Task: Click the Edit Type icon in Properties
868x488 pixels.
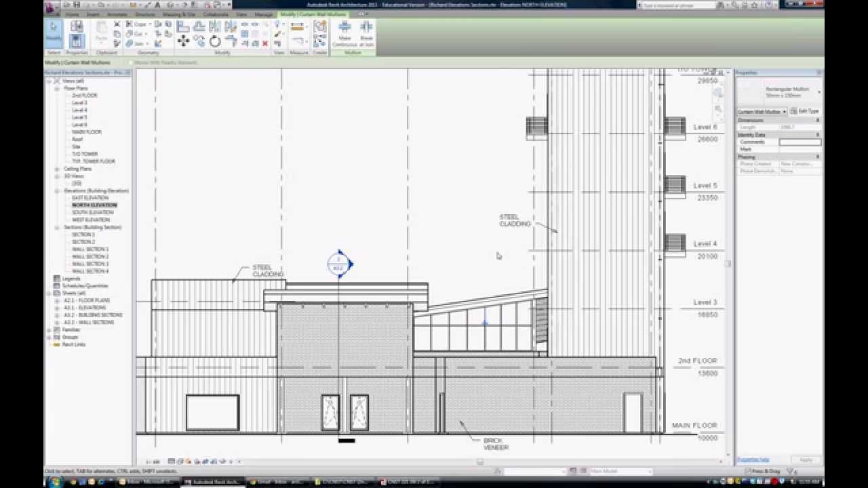Action: [x=805, y=111]
